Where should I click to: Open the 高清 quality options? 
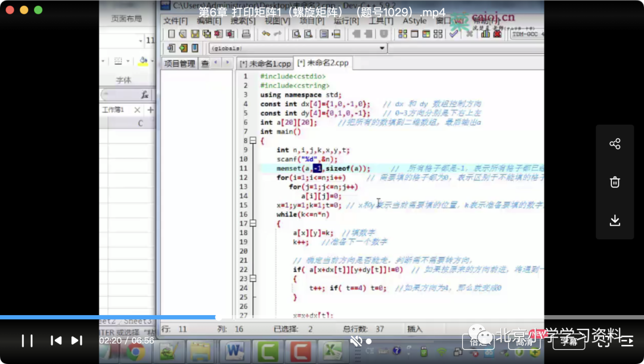click(x=524, y=341)
